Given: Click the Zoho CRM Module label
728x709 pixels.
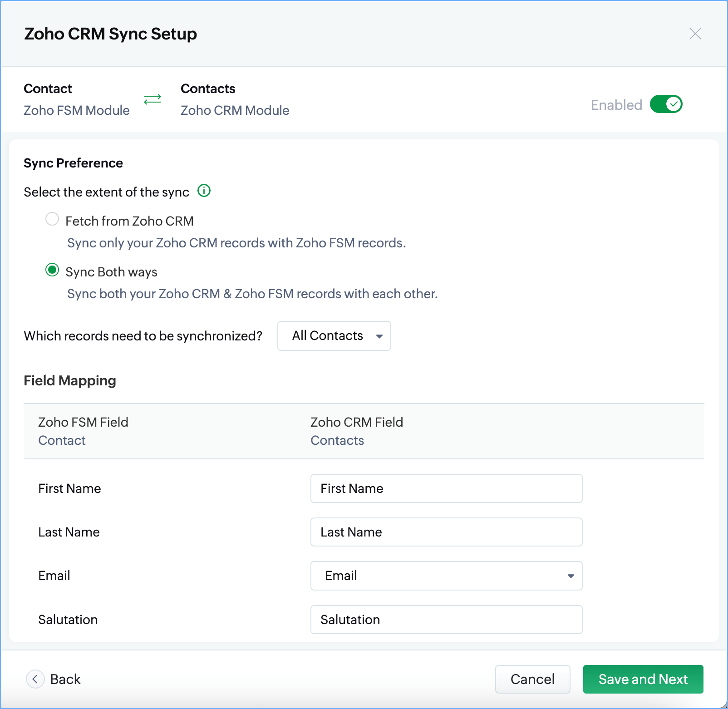Looking at the screenshot, I should pos(235,110).
